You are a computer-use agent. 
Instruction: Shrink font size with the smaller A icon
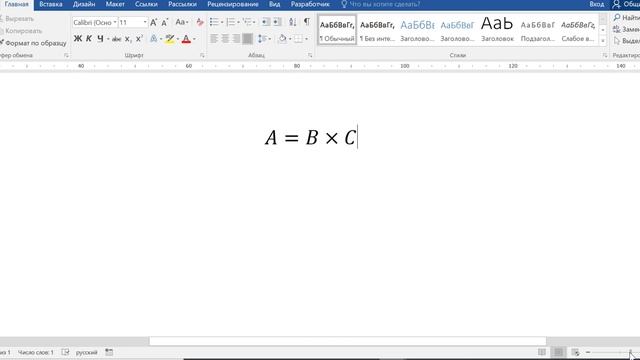click(164, 22)
